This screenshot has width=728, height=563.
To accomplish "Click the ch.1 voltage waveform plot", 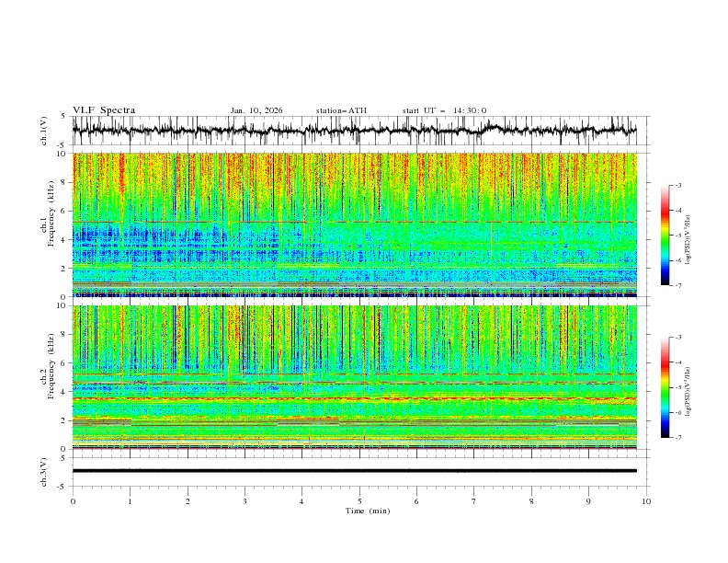I will pyautogui.click(x=355, y=131).
